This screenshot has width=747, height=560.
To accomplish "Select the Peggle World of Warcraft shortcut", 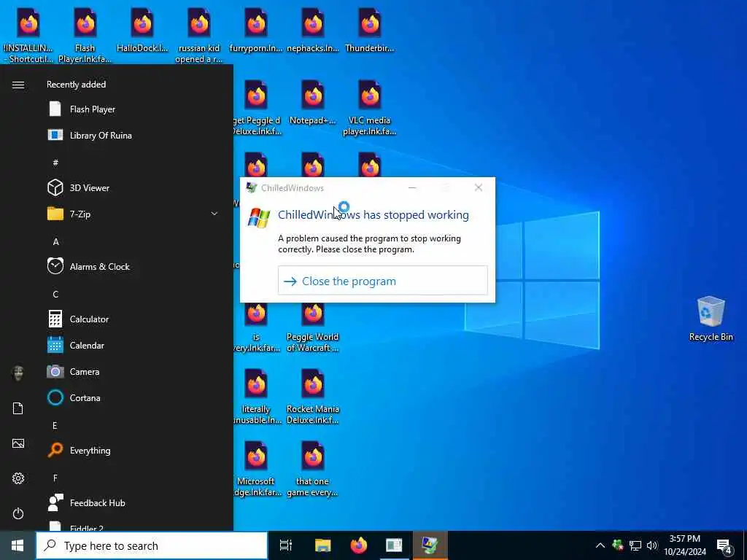I will [312, 329].
